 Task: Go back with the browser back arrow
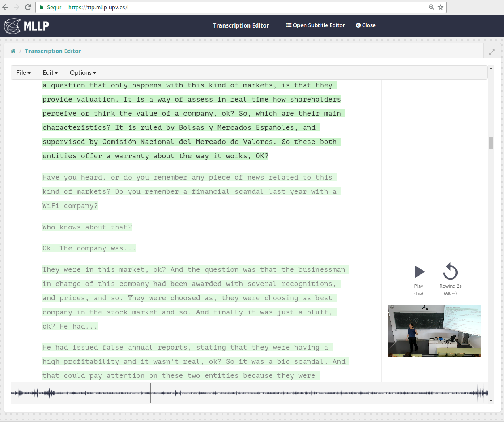(5, 7)
